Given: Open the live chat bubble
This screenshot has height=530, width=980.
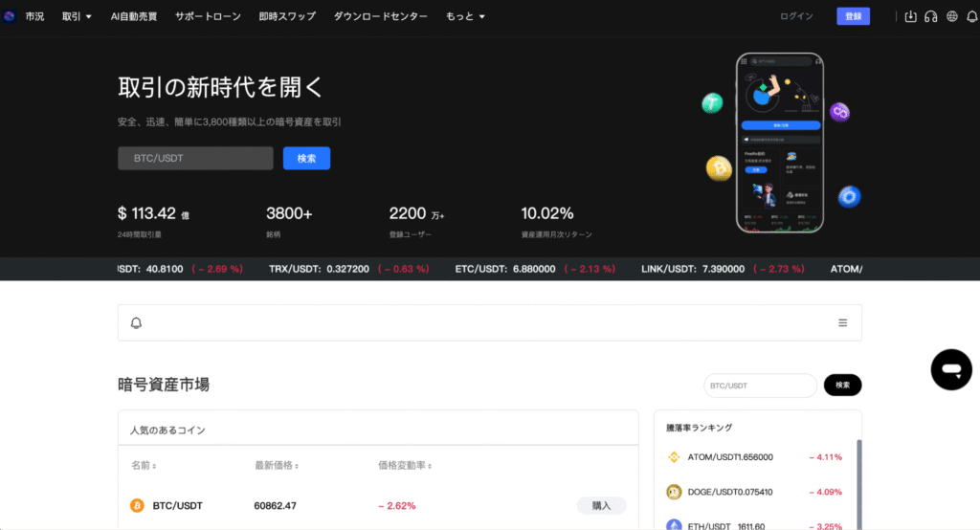Looking at the screenshot, I should [x=951, y=370].
